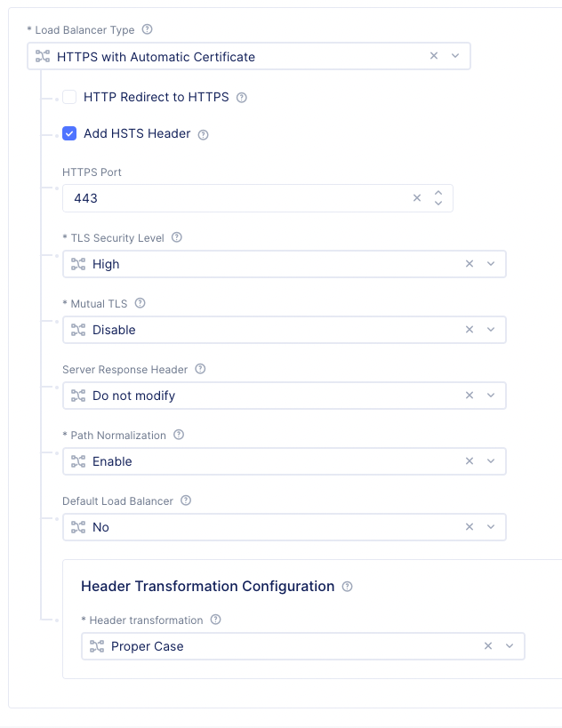Uncheck the Add HSTS Header checkbox
Screen dimensions: 562x728
coord(69,133)
